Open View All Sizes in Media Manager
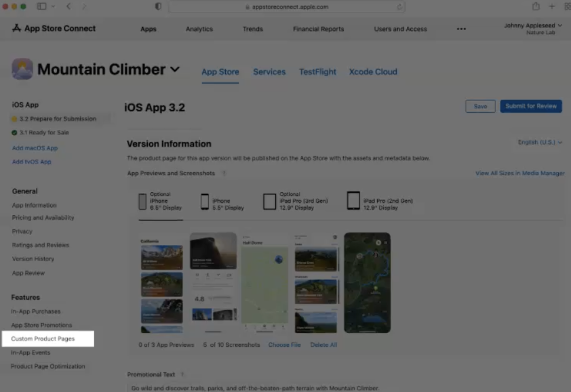 (520, 173)
